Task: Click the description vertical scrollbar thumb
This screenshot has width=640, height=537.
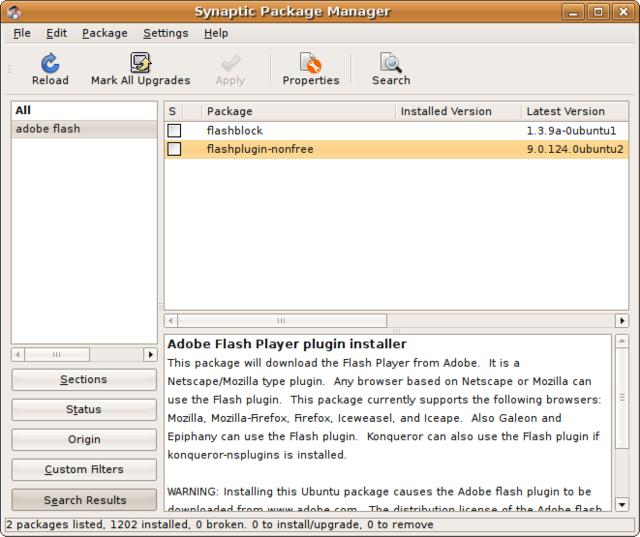Action: coord(622,398)
